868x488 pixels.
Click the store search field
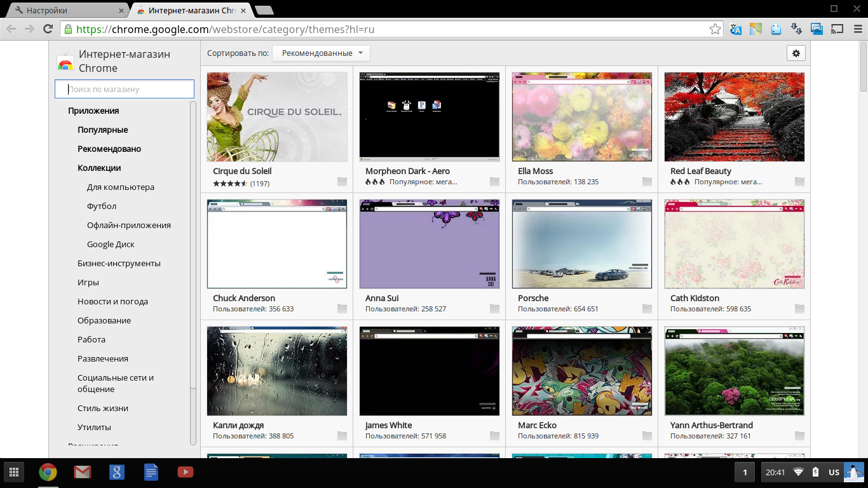tap(125, 90)
